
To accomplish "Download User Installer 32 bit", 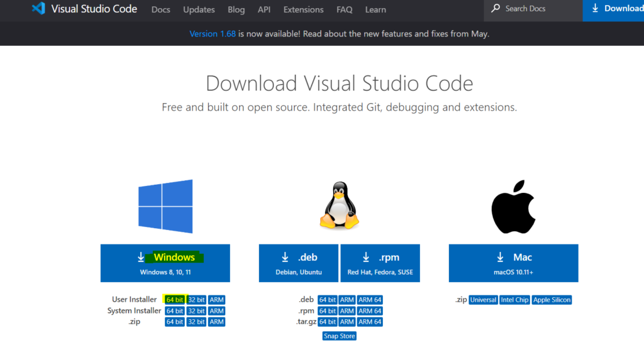I will tap(196, 300).
